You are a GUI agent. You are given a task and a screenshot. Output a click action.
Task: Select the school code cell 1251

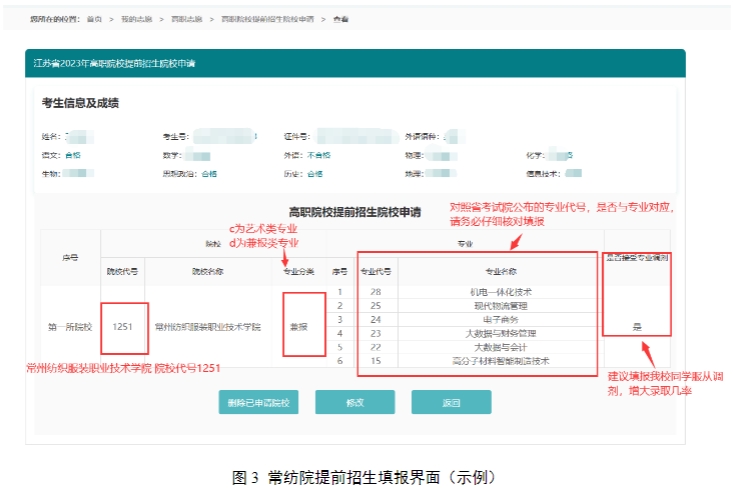click(122, 327)
